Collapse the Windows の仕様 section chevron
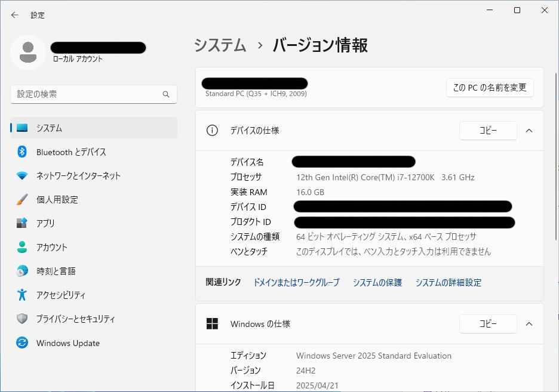This screenshot has height=392, width=559. 529,324
